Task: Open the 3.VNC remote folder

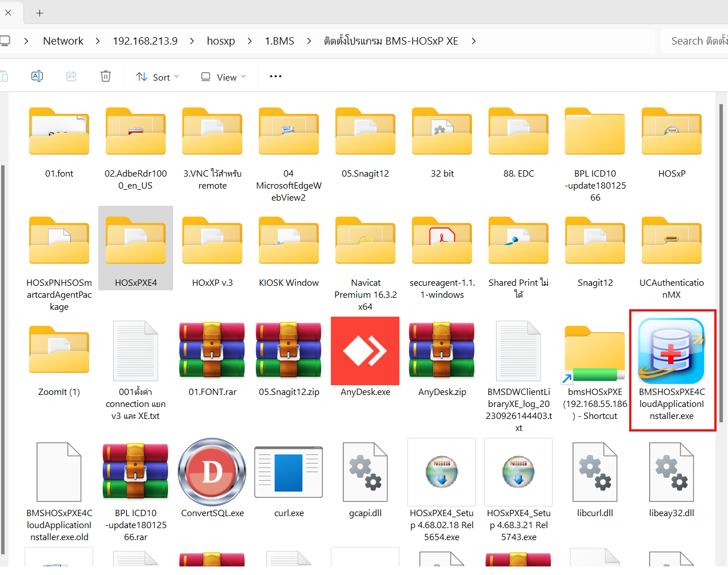Action: [x=213, y=149]
